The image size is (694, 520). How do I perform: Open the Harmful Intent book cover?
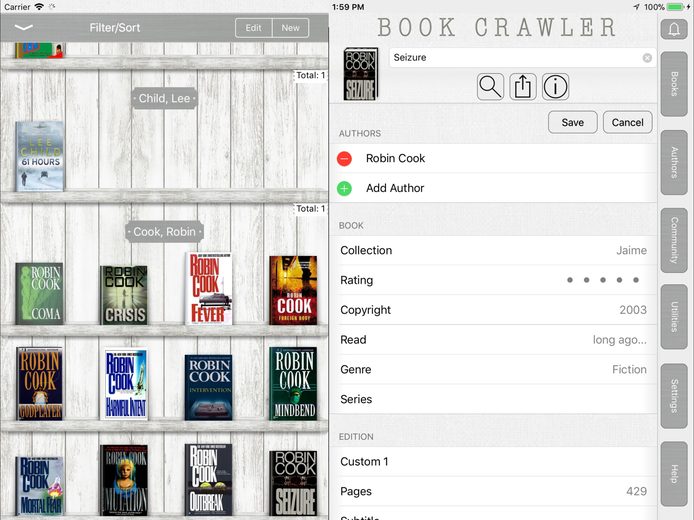click(x=126, y=385)
